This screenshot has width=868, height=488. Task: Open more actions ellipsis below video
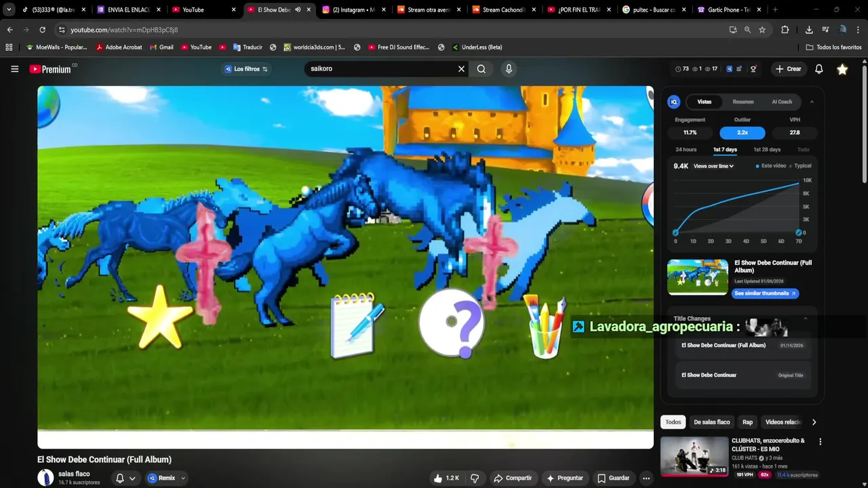tap(646, 478)
